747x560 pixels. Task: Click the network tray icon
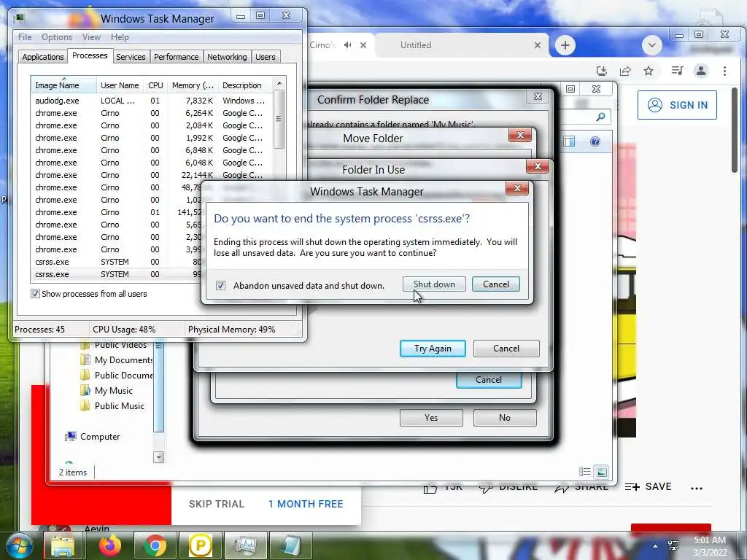(673, 545)
